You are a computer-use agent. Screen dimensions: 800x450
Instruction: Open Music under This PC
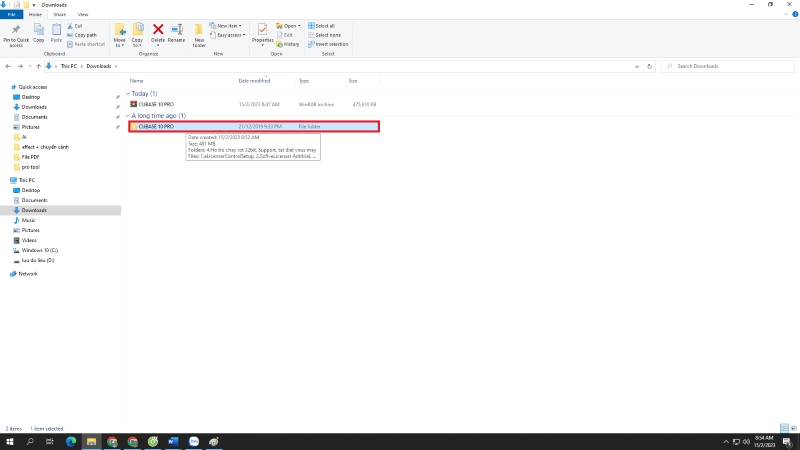click(28, 220)
